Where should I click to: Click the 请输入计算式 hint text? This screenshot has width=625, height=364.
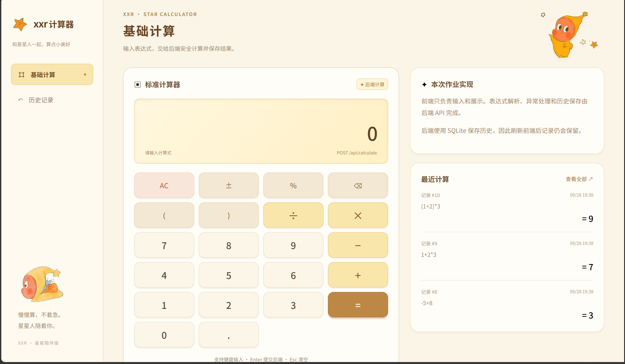click(158, 153)
